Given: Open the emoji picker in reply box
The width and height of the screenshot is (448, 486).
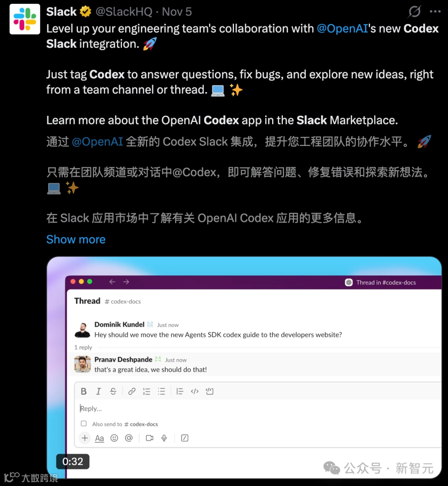Looking at the screenshot, I should pos(114,438).
